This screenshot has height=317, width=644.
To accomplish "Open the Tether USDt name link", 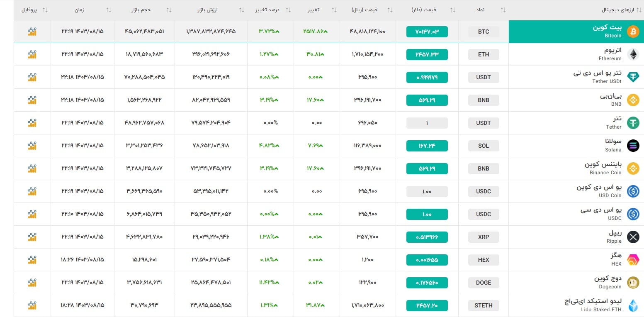I will click(x=598, y=77).
